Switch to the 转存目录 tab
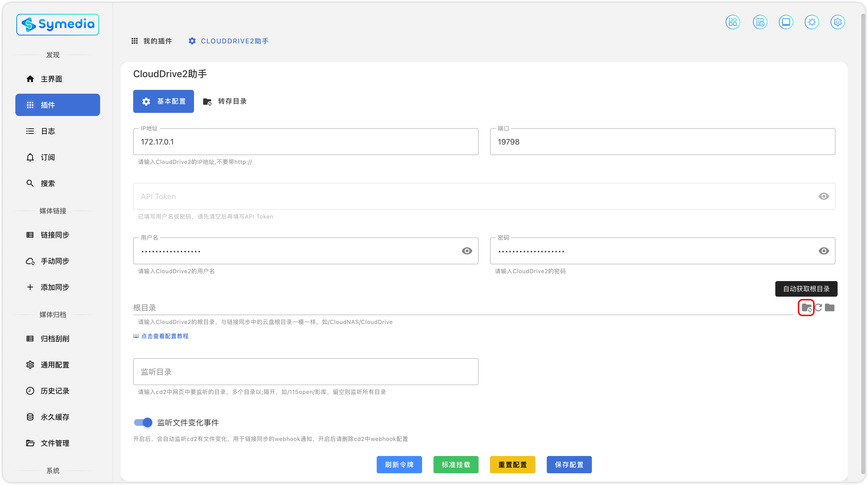Image resolution: width=868 pixels, height=485 pixels. point(225,101)
